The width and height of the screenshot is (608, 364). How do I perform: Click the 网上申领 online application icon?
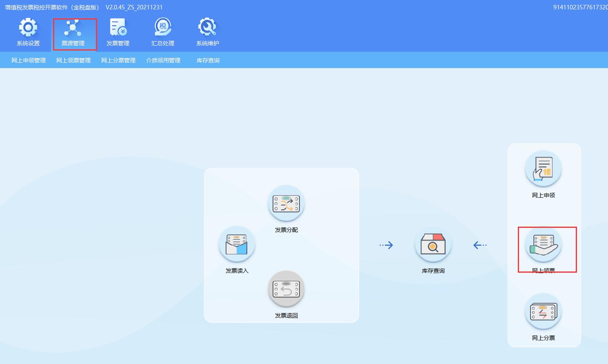coord(544,168)
